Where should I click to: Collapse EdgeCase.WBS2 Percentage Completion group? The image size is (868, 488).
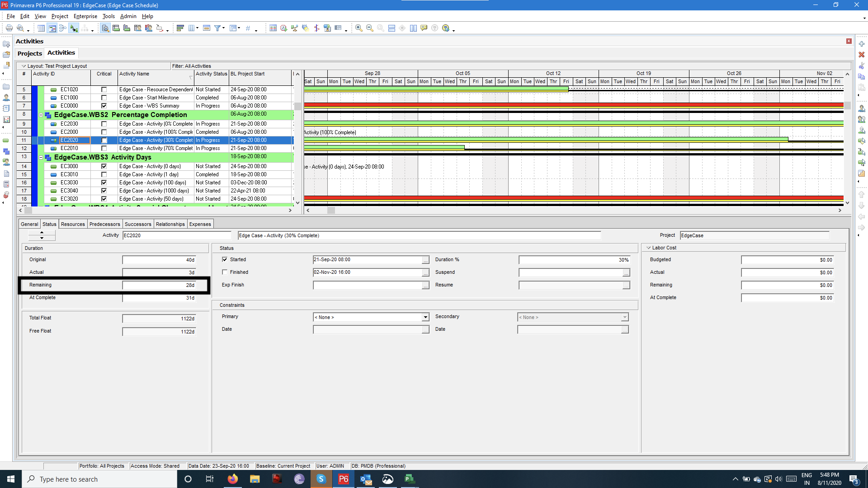(x=41, y=115)
